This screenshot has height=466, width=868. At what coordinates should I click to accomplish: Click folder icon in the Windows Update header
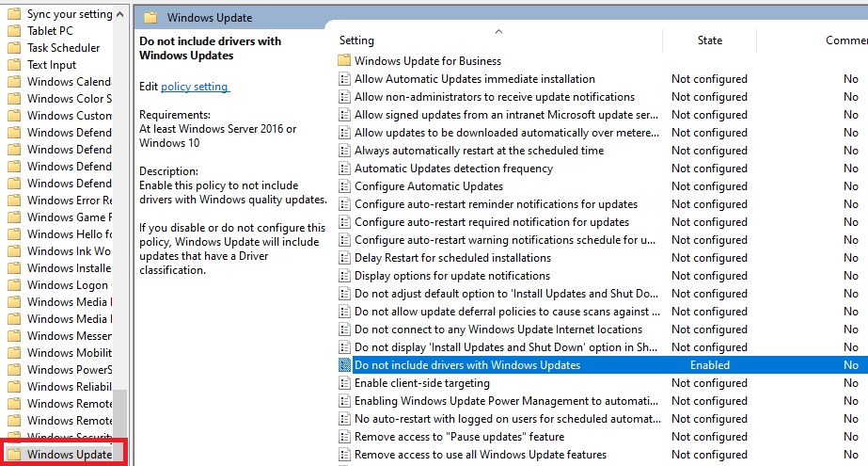point(150,18)
